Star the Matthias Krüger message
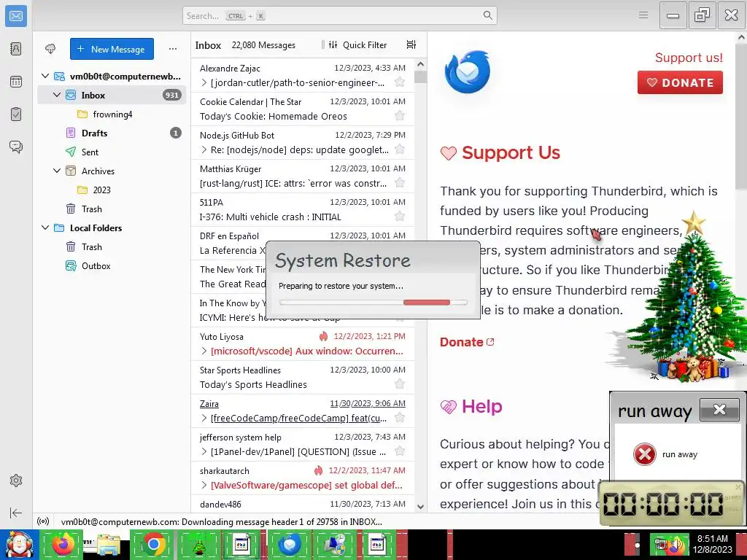This screenshot has width=747, height=560. 400,183
